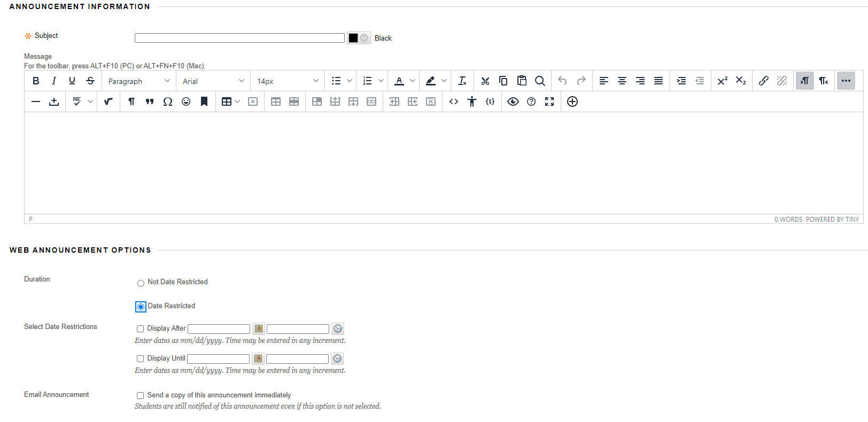868x422 pixels.
Task: Open the Paragraph block format dropdown
Action: [139, 81]
